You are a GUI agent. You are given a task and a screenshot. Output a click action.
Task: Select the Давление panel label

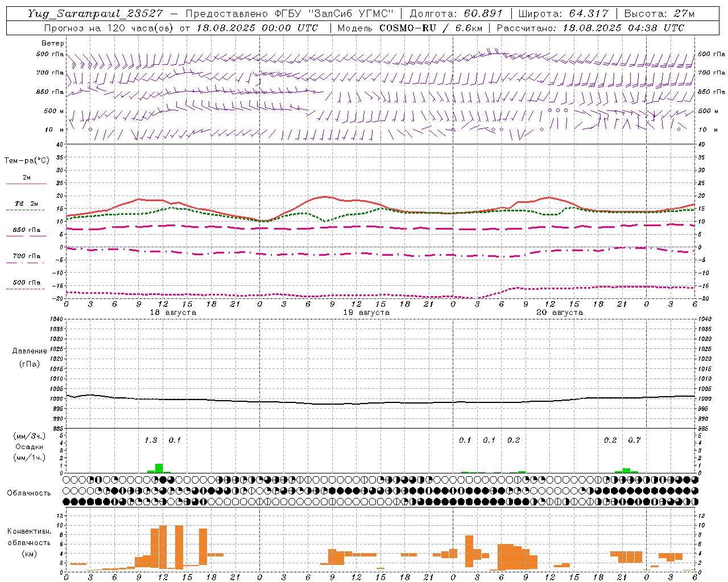[30, 351]
